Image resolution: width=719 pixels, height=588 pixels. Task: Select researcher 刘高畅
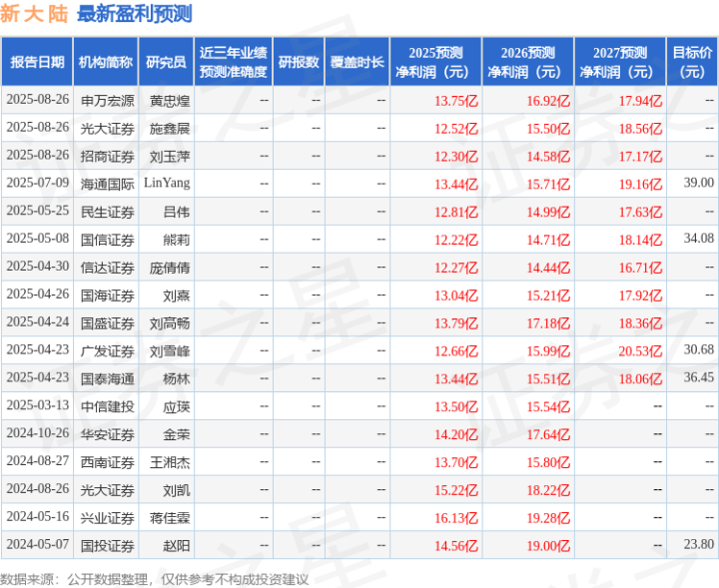tap(169, 323)
